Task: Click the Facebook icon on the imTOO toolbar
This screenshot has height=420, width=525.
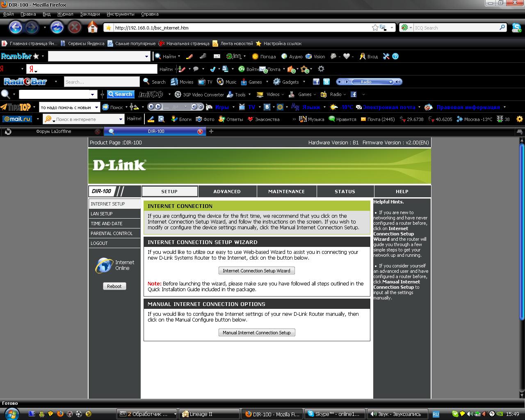Action: pos(353,94)
